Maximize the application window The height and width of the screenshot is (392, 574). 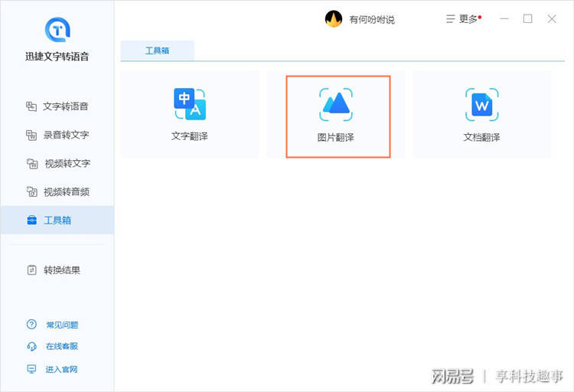[528, 18]
